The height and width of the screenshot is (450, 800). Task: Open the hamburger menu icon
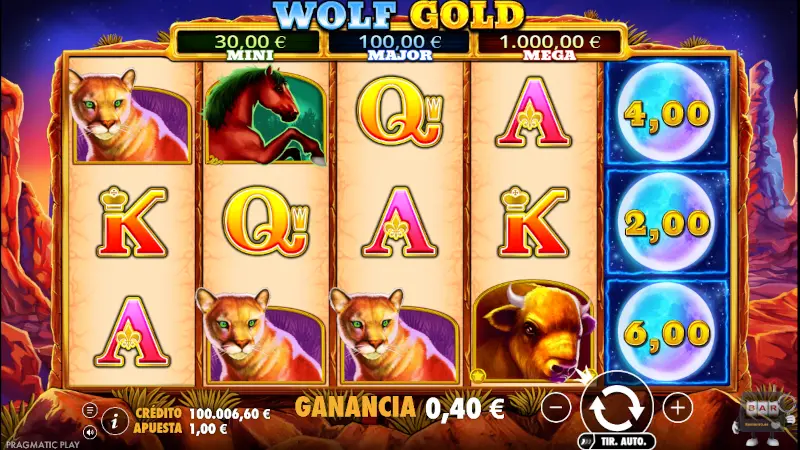[x=90, y=410]
